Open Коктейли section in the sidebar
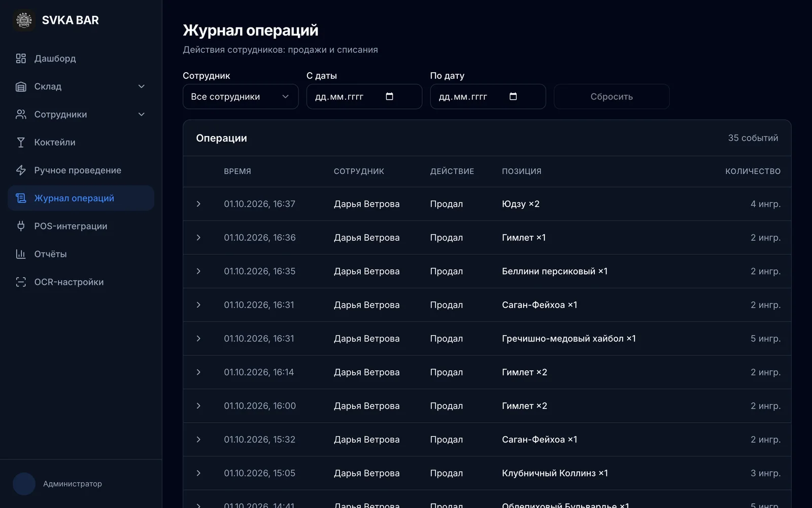812x508 pixels. 81,142
